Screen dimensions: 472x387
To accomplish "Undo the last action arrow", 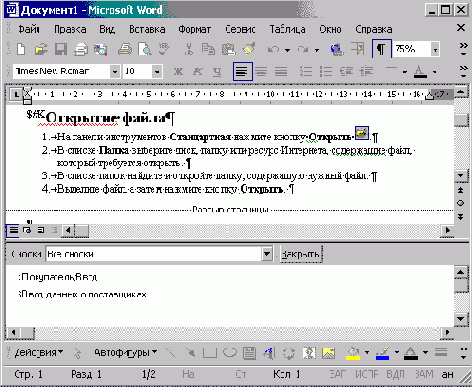I will click(x=273, y=50).
